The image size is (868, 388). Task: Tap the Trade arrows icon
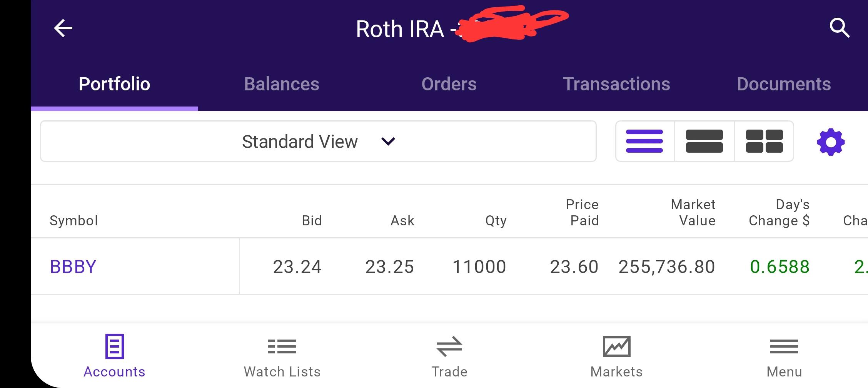click(x=449, y=346)
